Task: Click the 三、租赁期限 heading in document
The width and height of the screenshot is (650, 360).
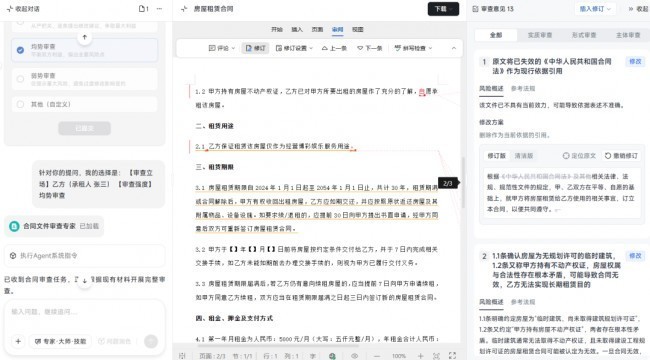Action: pos(214,167)
